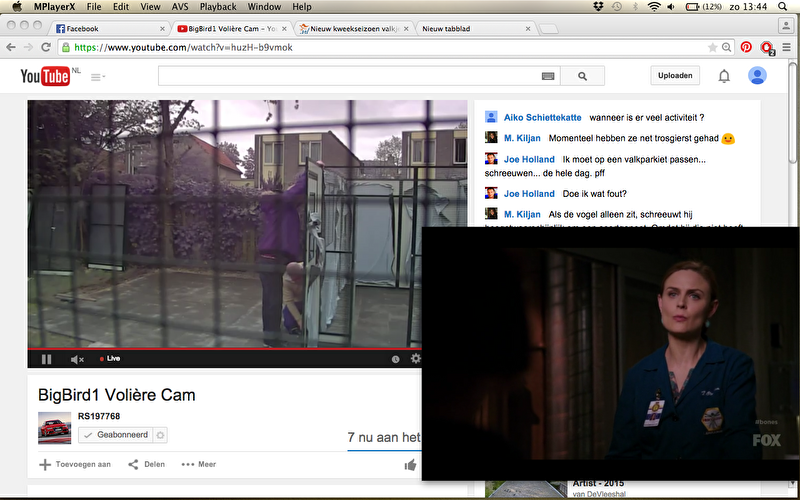This screenshot has height=500, width=800.
Task: Click the YouTube search magnifier button
Action: pyautogui.click(x=583, y=76)
